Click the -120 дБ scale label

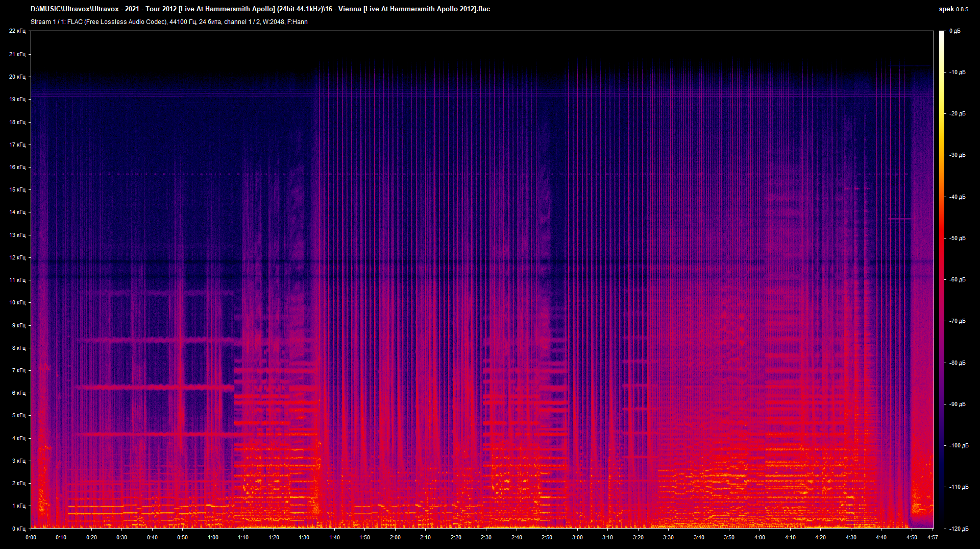coord(958,529)
